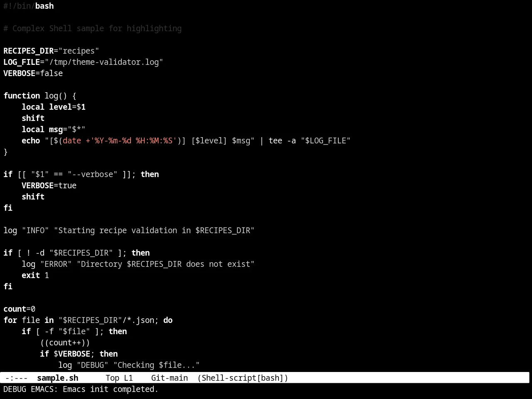
Task: Click the closing brace of the log function
Action: (5, 152)
